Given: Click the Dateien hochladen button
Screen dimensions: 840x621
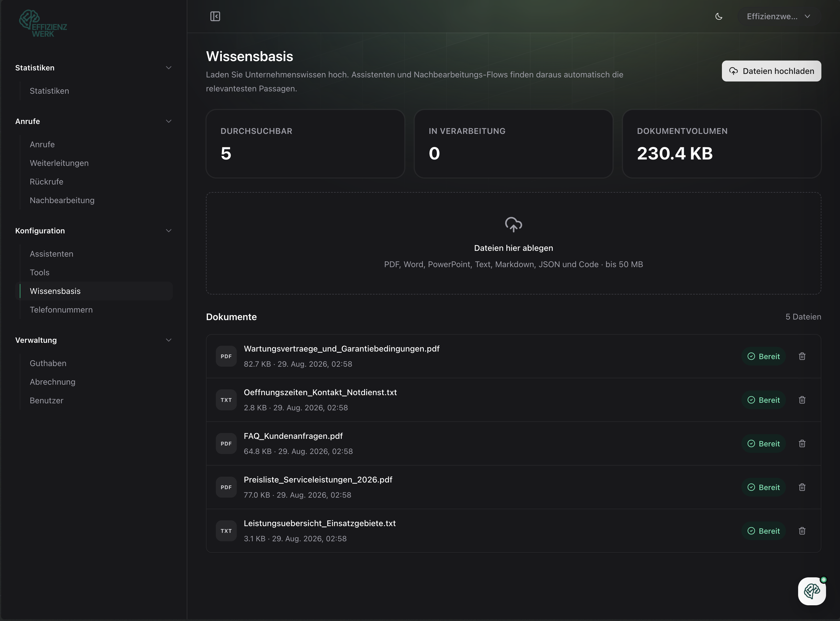Looking at the screenshot, I should point(771,71).
